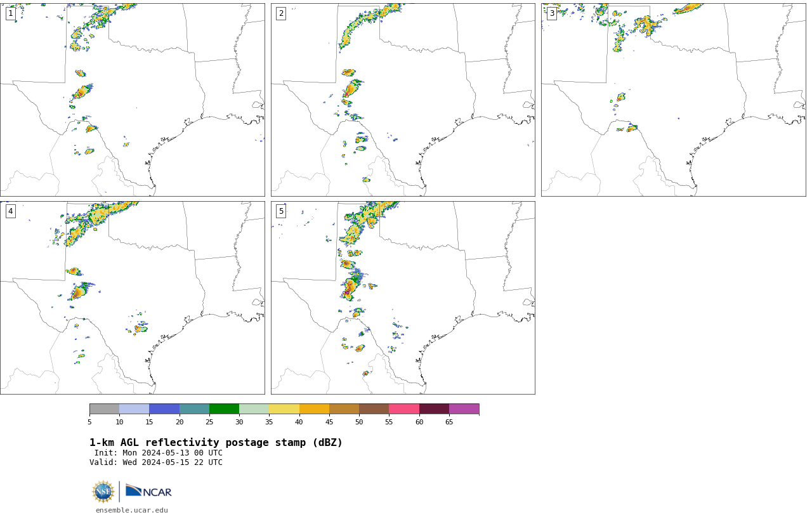Click the blue 15-20 dBZ swatch

coord(164,409)
